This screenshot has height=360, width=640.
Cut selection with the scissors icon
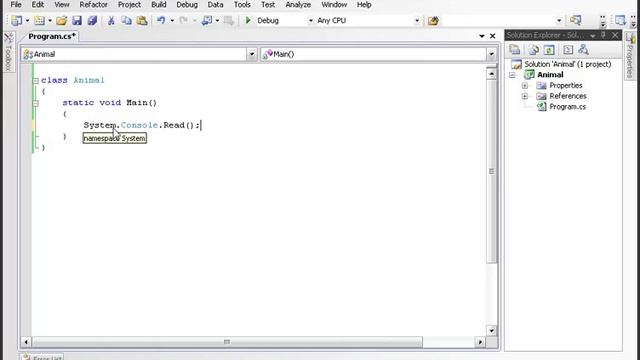tap(111, 20)
